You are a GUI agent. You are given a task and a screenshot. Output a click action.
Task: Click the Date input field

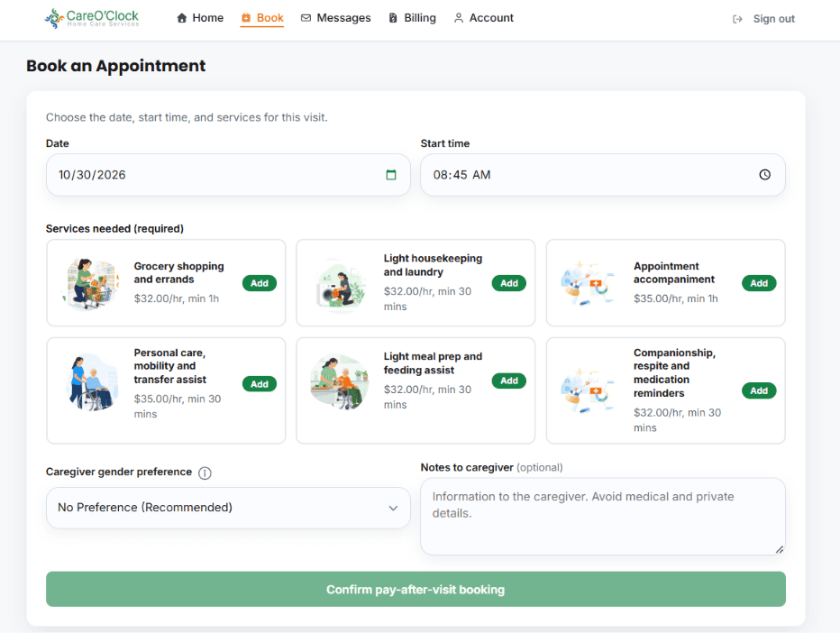[x=228, y=175]
